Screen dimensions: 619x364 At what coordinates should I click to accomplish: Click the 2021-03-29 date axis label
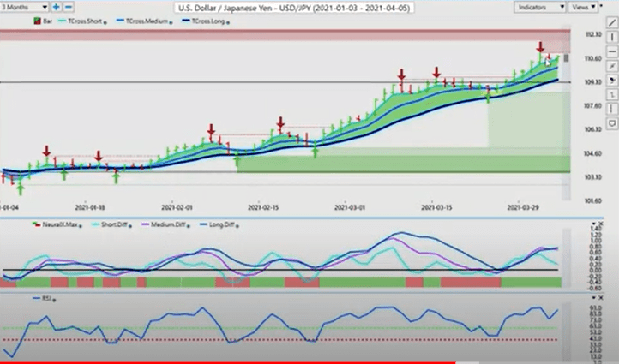[523, 207]
